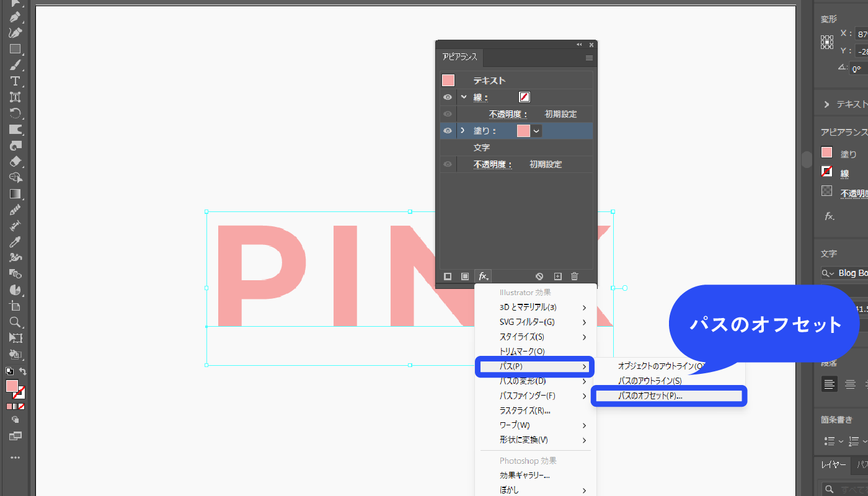
Task: Open パス(P) submenu
Action: coord(536,366)
